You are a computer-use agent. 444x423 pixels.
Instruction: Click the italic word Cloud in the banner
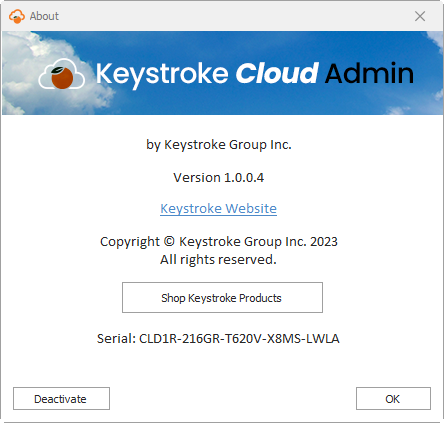tap(277, 73)
